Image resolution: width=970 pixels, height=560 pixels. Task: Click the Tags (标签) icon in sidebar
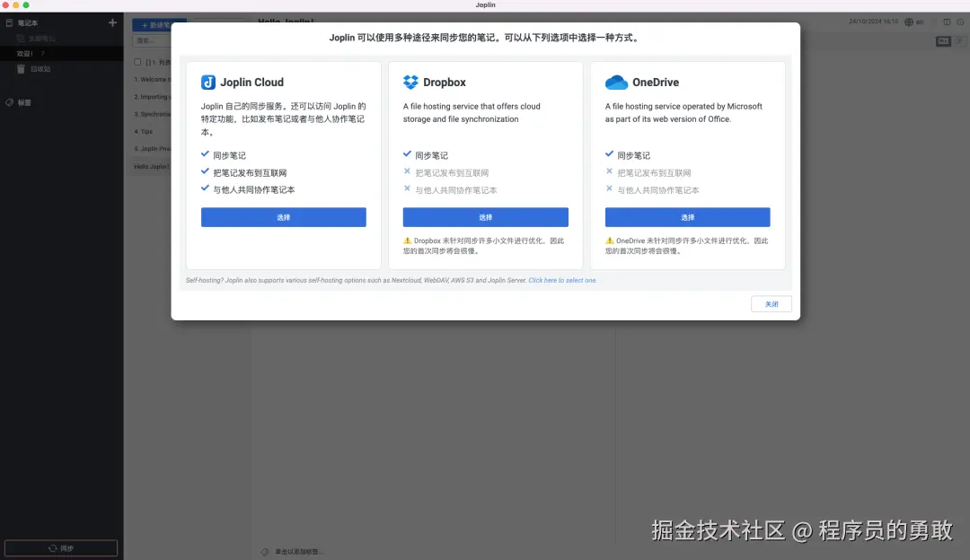[9, 101]
